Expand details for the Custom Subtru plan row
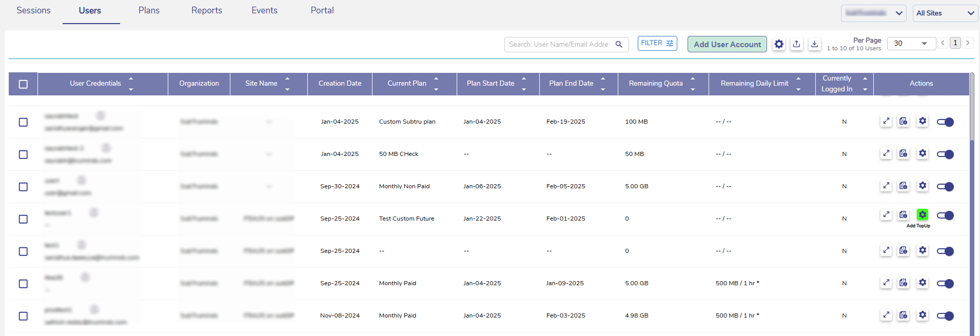 [x=886, y=122]
